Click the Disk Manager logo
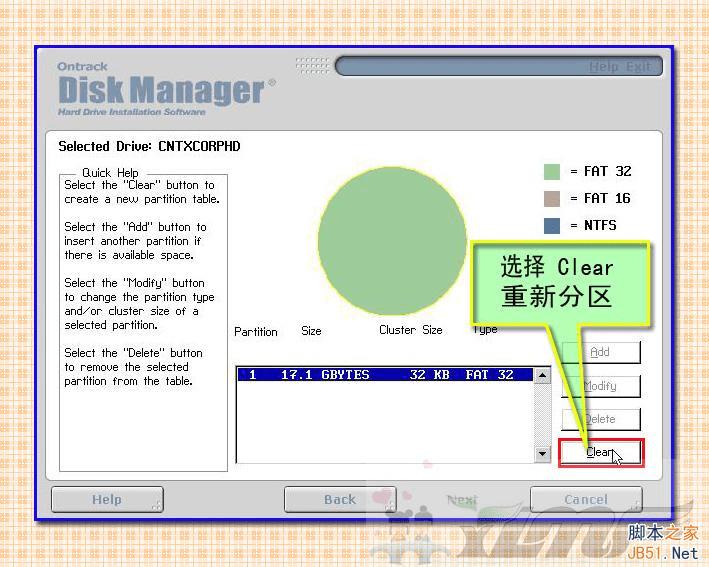Image resolution: width=709 pixels, height=567 pixels. (166, 90)
